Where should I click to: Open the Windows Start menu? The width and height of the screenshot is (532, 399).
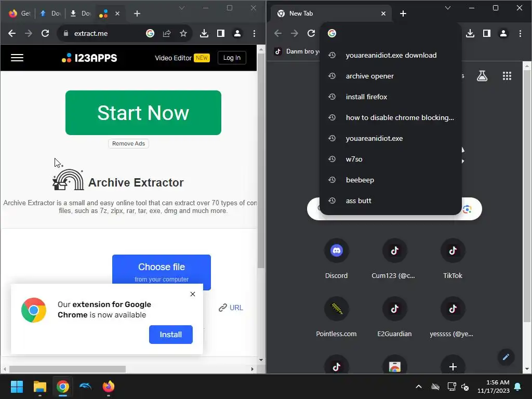[x=17, y=387]
